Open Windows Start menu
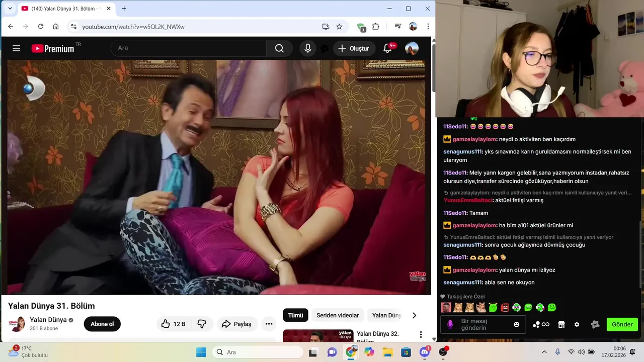 (201, 352)
